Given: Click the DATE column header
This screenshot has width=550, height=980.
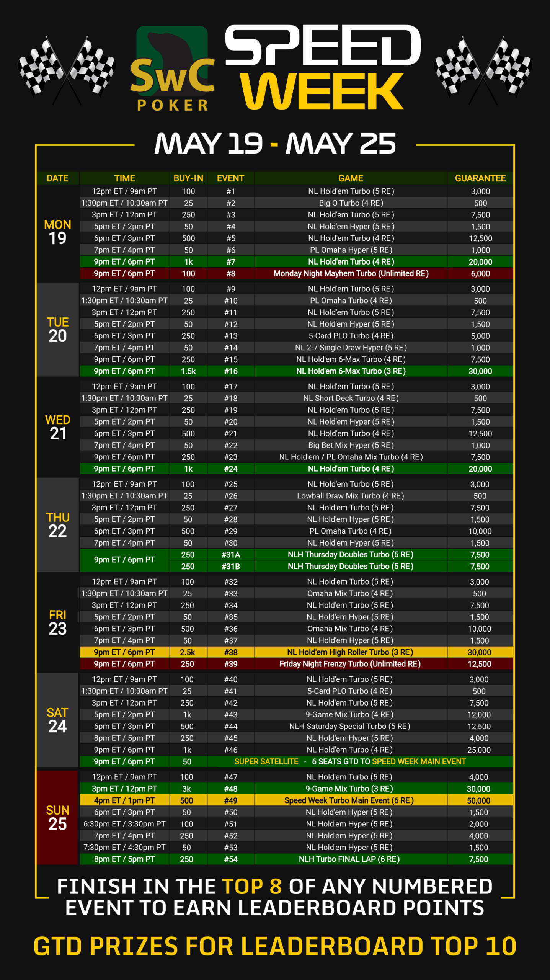Looking at the screenshot, I should pos(57,178).
